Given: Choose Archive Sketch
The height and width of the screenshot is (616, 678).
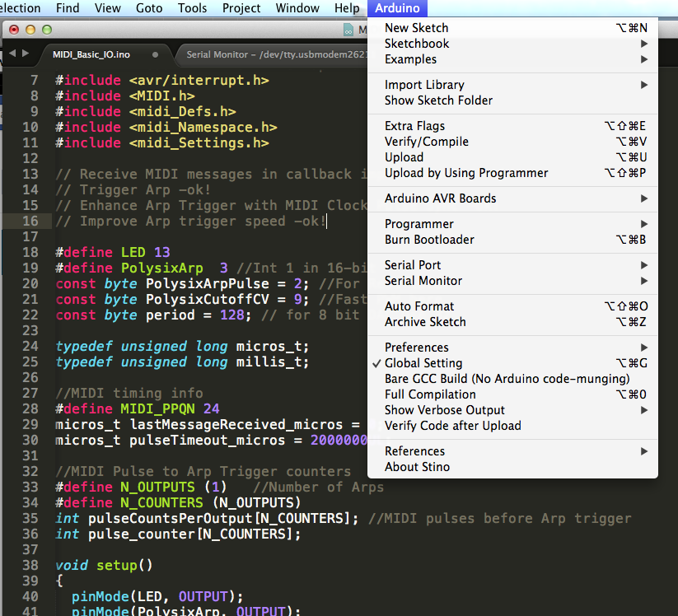Looking at the screenshot, I should coord(512,322).
